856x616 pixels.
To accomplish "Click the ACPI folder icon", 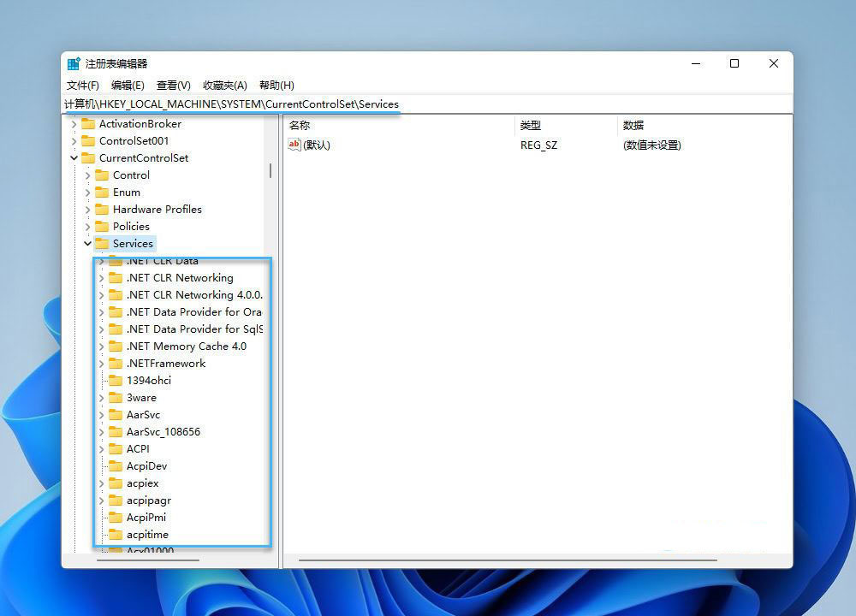I will coord(115,449).
